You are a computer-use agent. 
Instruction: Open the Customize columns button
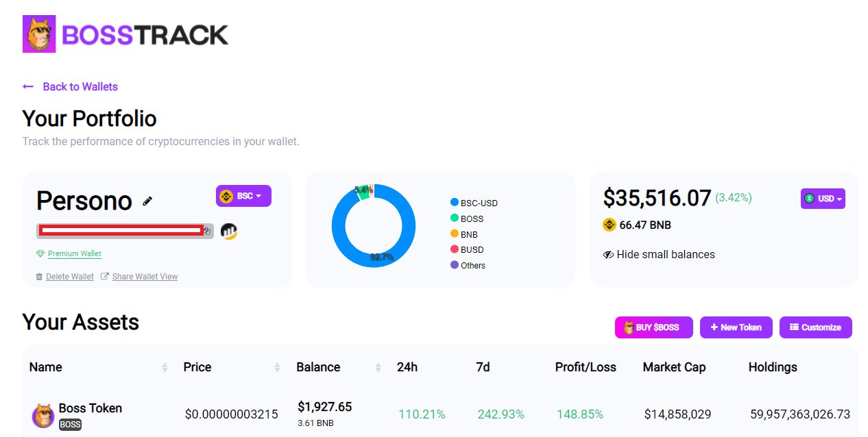[x=816, y=327]
